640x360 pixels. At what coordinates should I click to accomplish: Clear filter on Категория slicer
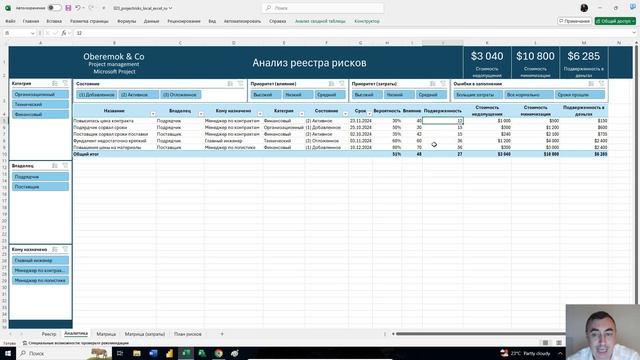65,83
